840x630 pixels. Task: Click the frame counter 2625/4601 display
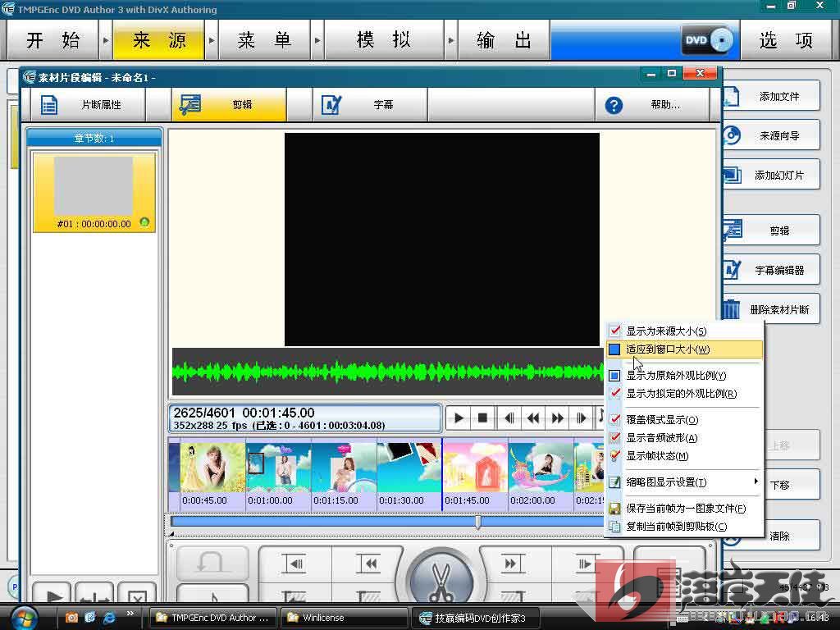[305, 418]
